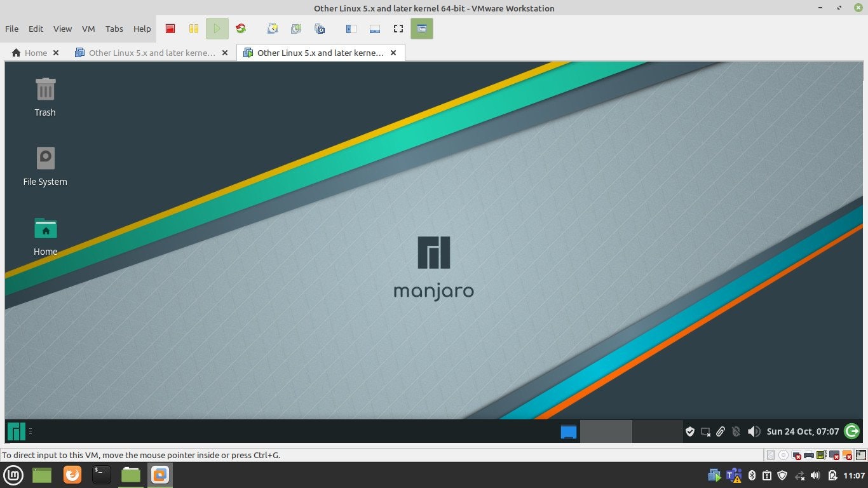This screenshot has height=488, width=868.
Task: Open the Microsoft Teams tray icon
Action: 734,475
